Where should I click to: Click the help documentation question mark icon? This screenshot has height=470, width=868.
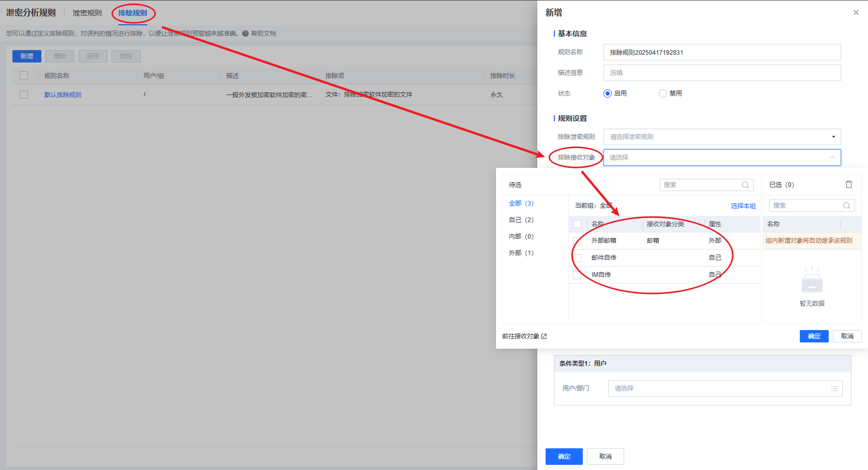(245, 34)
